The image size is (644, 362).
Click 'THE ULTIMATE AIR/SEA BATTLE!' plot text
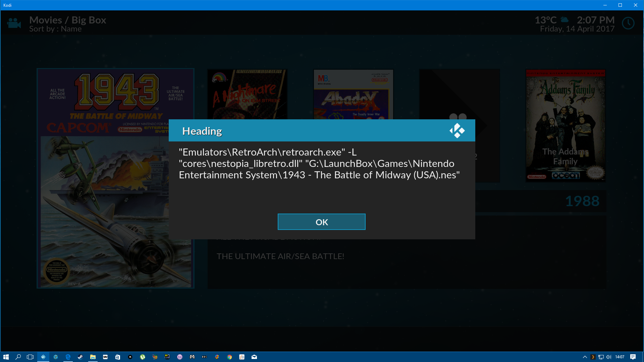coord(280,256)
